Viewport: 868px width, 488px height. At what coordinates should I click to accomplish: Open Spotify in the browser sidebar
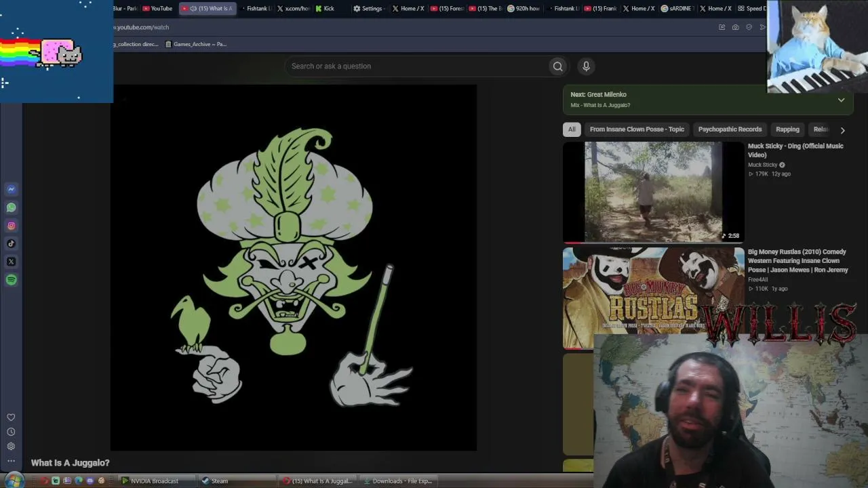pos(11,280)
